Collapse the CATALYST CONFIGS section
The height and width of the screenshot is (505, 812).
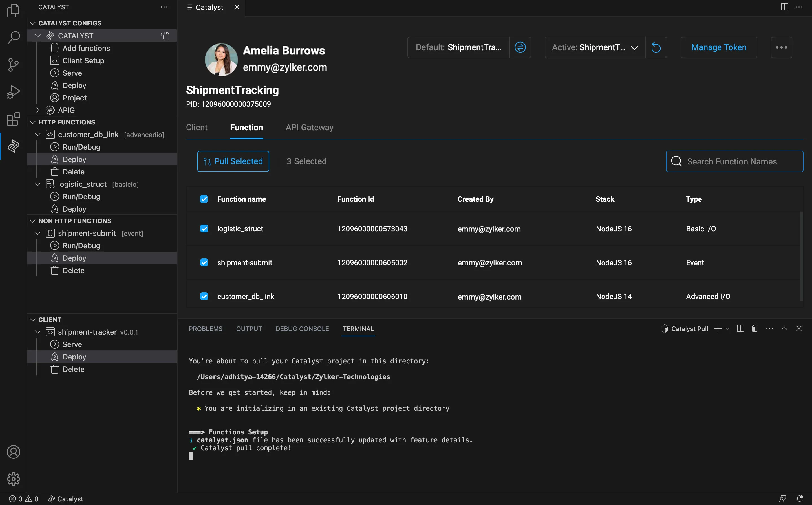(33, 23)
